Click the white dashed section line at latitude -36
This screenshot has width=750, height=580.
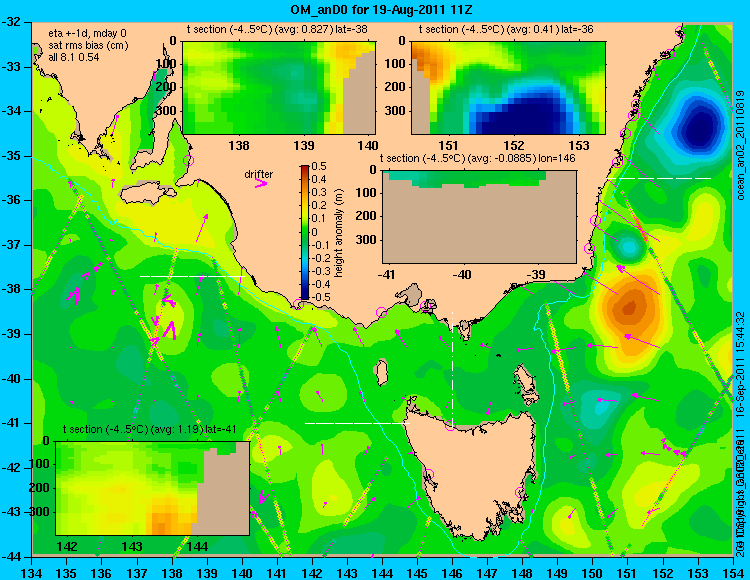point(659,178)
